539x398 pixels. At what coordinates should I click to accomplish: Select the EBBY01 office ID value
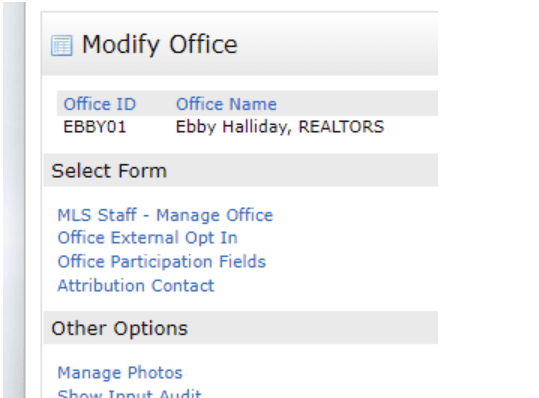(x=95, y=127)
